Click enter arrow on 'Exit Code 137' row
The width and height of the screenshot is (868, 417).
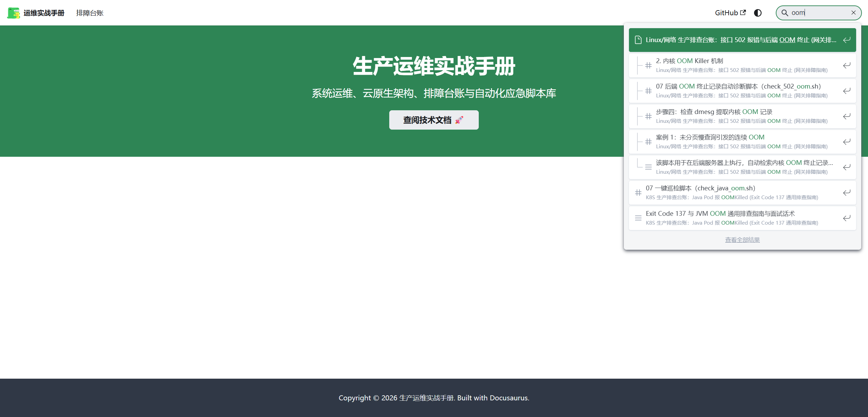[x=847, y=218]
